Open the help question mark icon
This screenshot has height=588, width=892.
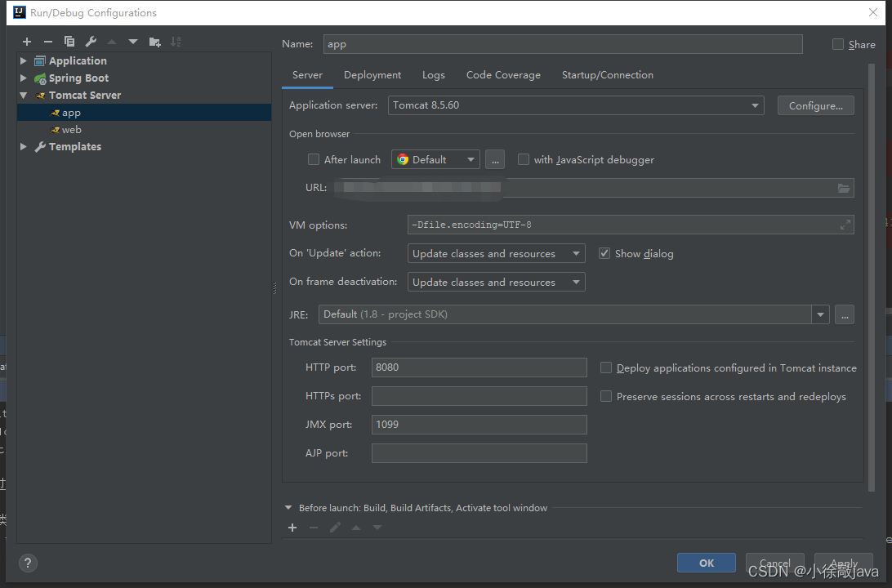coord(27,563)
